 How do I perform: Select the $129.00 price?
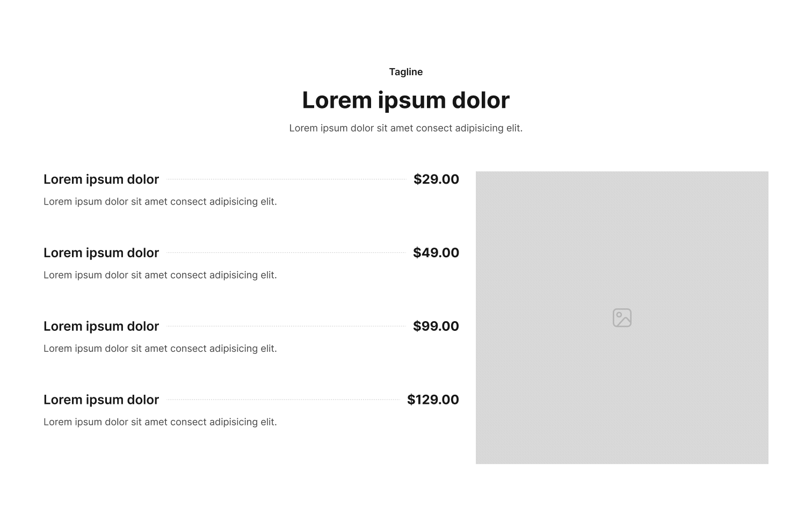(433, 400)
